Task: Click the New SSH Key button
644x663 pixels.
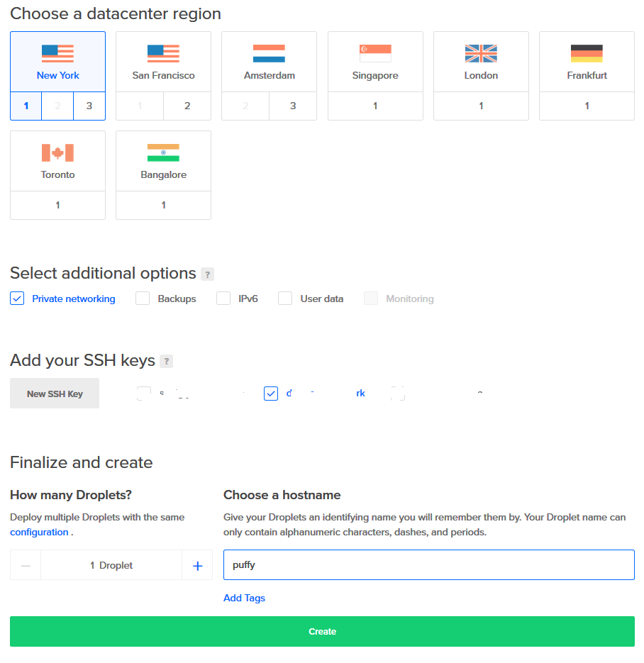Action: point(55,394)
